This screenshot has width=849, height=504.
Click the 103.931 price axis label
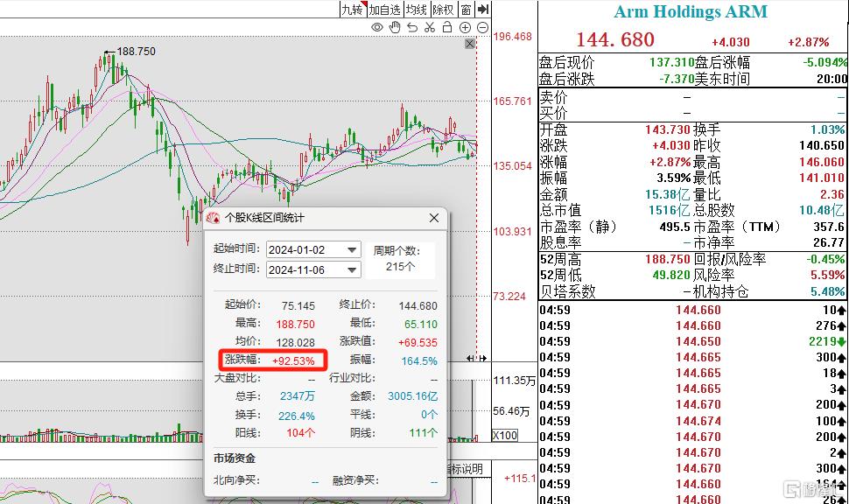(512, 232)
